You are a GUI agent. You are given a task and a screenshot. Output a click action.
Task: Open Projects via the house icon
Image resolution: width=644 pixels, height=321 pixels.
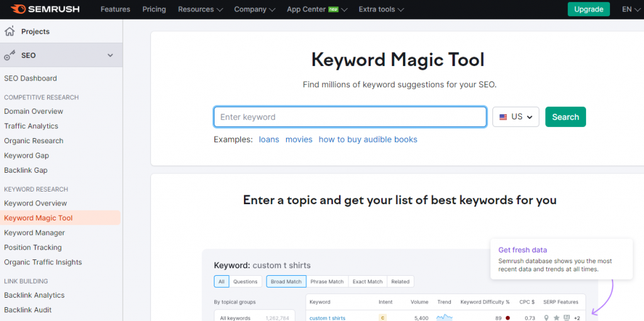[x=9, y=31]
